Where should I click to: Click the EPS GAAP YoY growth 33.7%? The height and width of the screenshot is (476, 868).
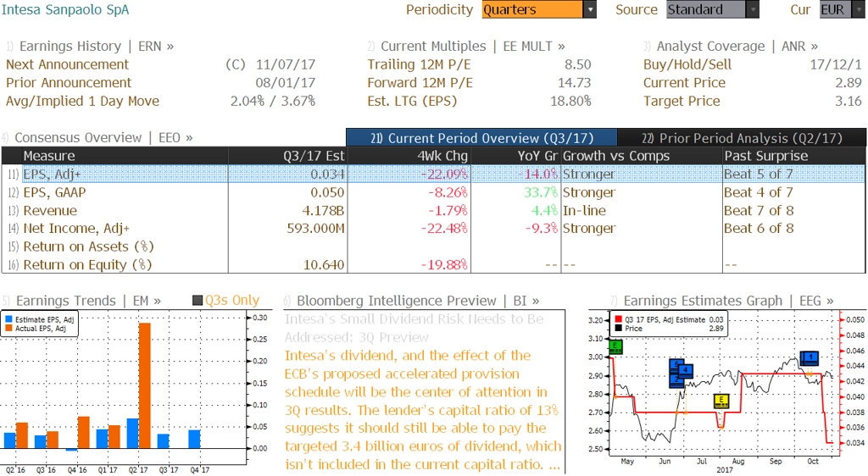pos(541,192)
